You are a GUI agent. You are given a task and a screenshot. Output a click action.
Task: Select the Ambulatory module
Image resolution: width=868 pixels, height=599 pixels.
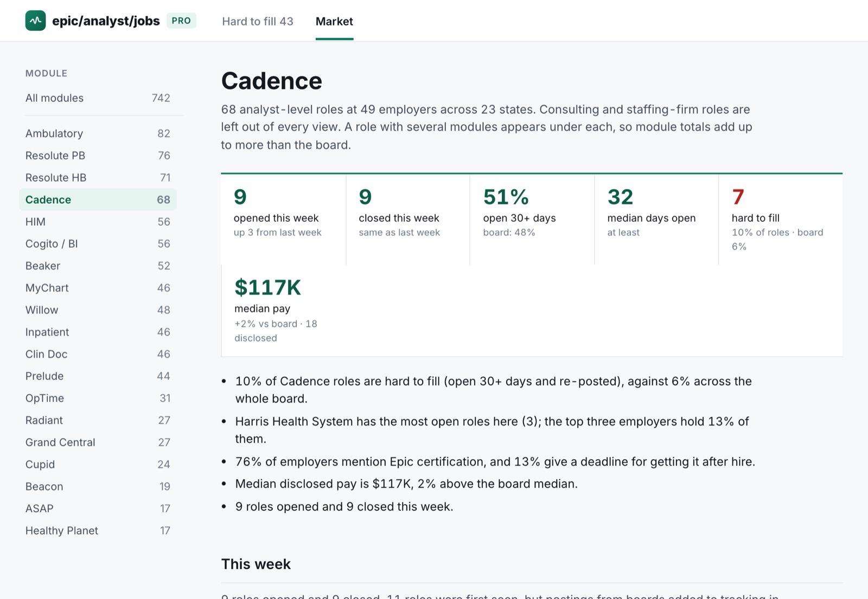(98, 133)
